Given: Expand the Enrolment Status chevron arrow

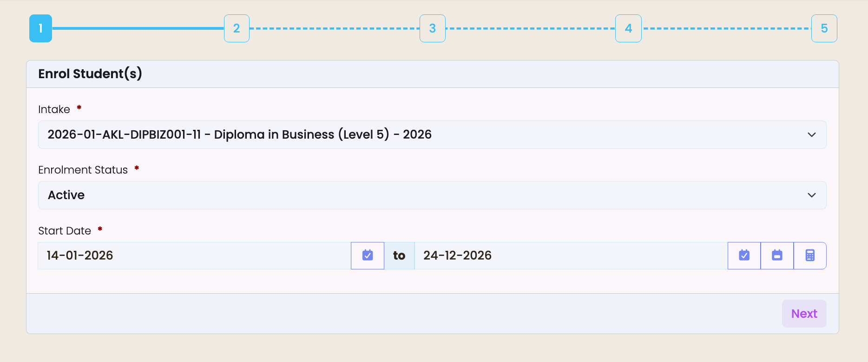Looking at the screenshot, I should click(x=812, y=195).
